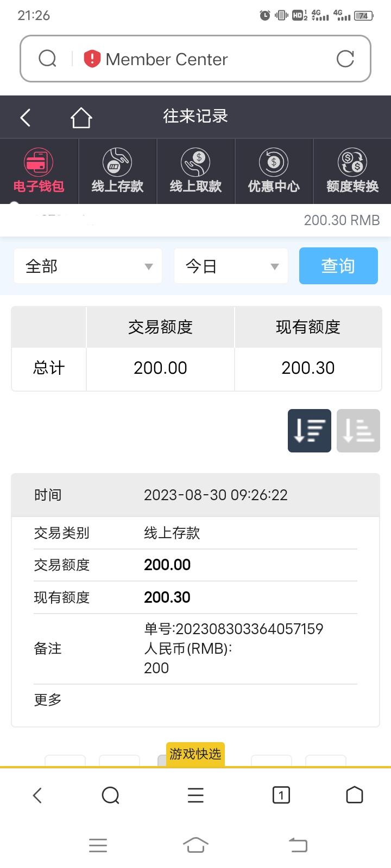Open the 游戏快选 quick game tab

(195, 754)
